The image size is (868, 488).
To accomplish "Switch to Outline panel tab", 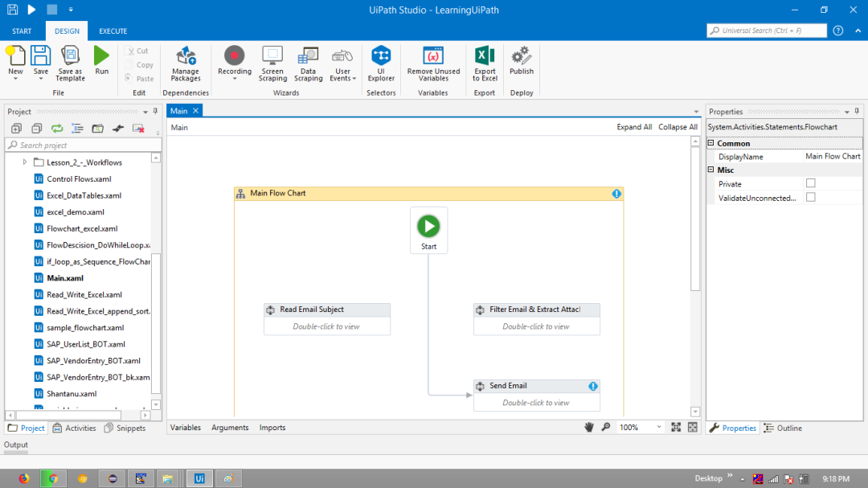I will 783,429.
